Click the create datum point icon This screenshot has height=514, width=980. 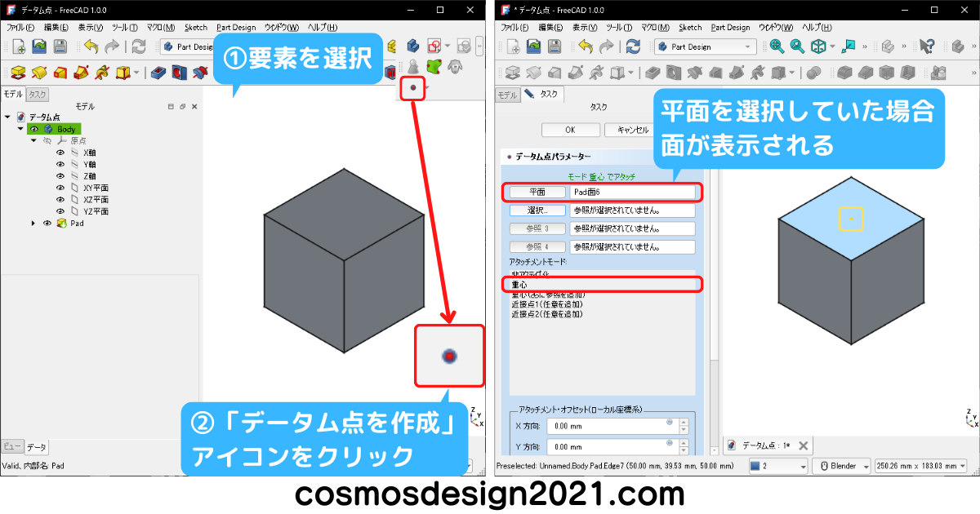[414, 87]
